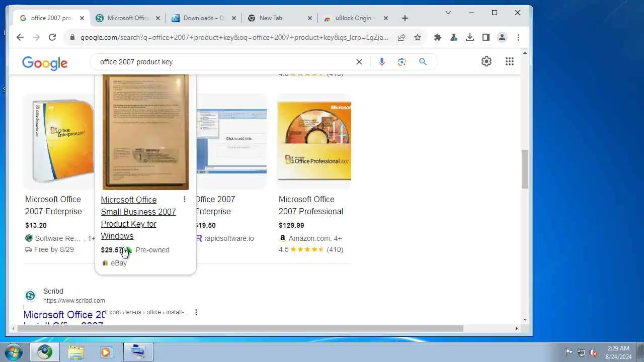Open the more options dots on eBay product card
The image size is (644, 362).
click(185, 200)
